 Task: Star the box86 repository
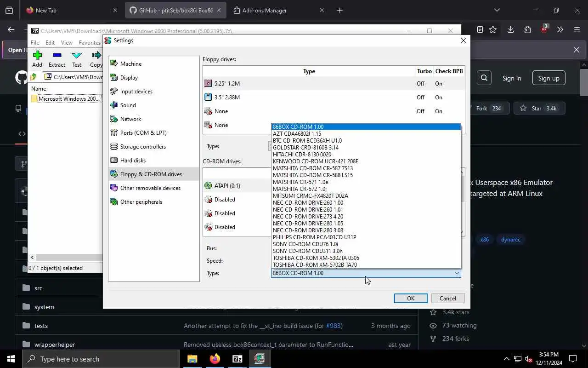[538, 108]
